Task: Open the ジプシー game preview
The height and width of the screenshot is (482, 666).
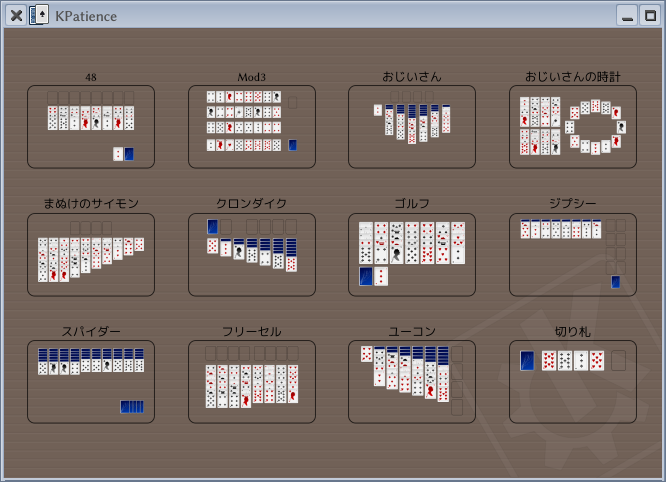Action: (x=573, y=254)
